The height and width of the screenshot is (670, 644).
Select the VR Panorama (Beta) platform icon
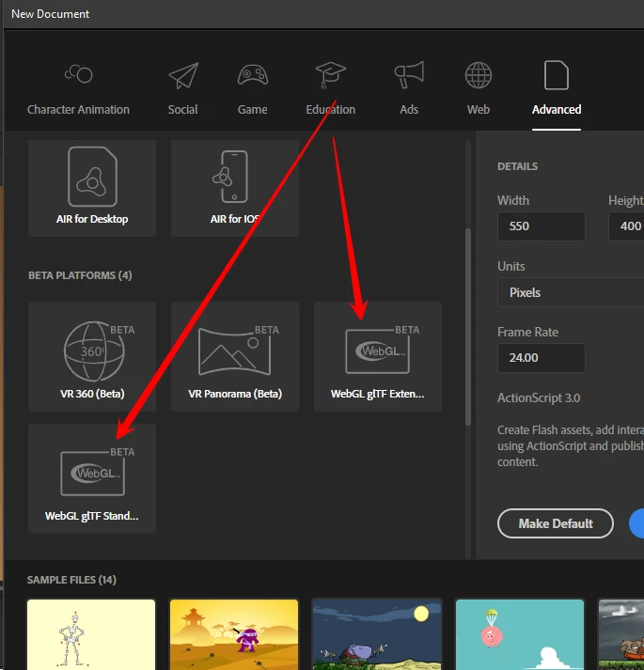[x=239, y=351]
